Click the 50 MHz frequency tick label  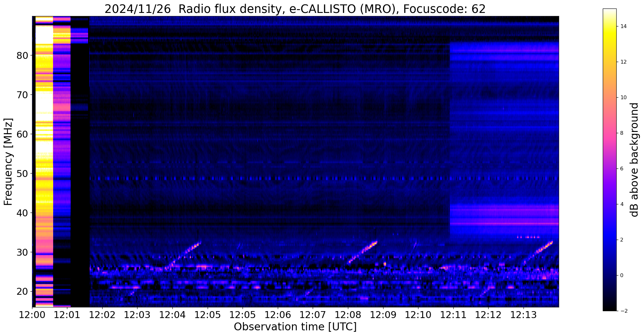click(x=22, y=174)
